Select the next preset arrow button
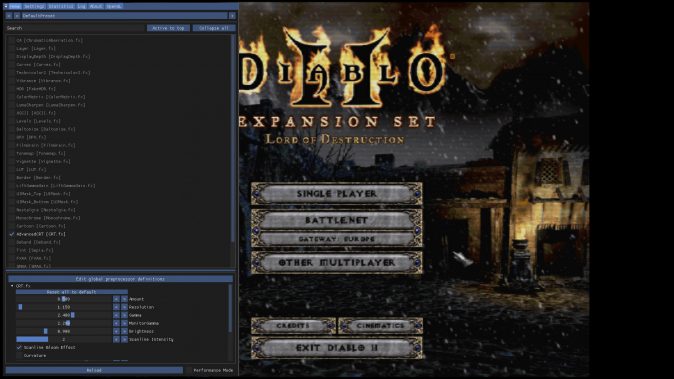 point(17,15)
